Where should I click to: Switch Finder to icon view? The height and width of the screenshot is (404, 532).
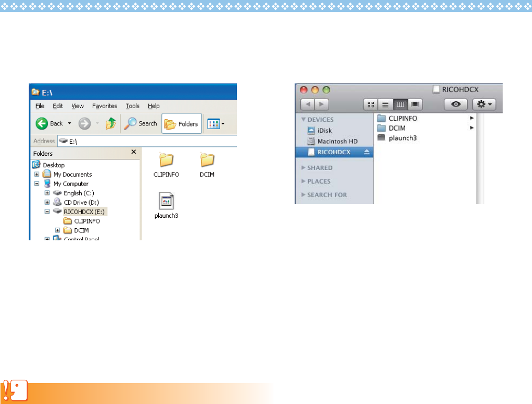tap(371, 104)
